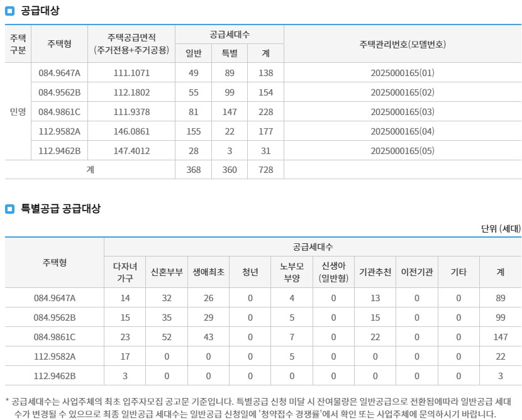Click the 기관추천 column header

[377, 270]
